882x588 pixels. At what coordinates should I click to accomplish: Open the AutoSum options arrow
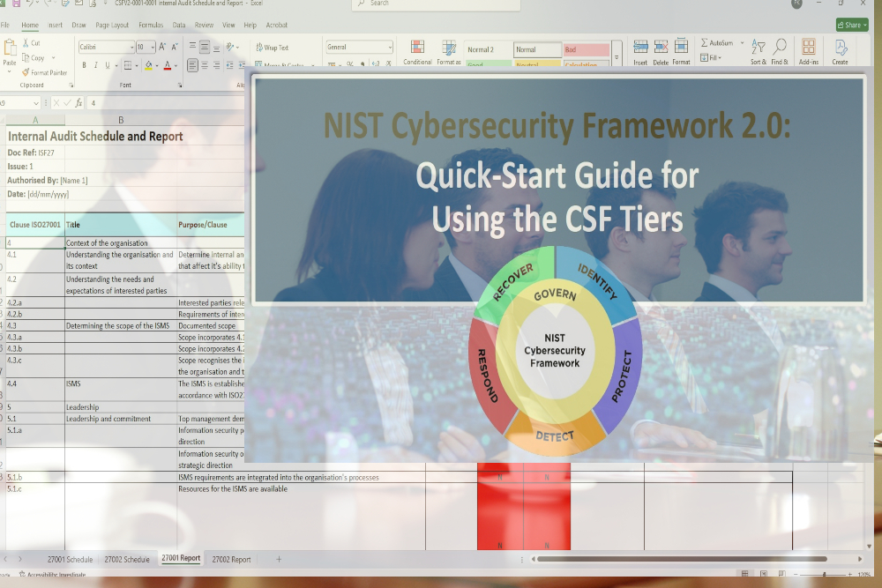(742, 42)
